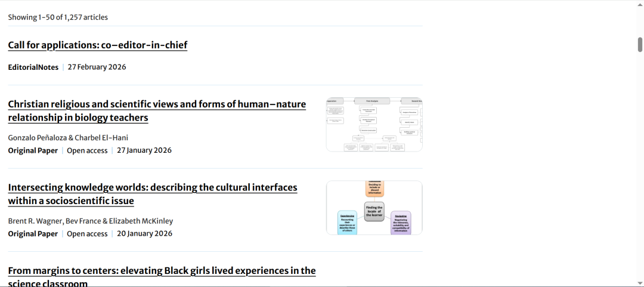Click the flowchart thumbnail of the biology teachers article
Viewport: 644px width, 287px height.
374,125
